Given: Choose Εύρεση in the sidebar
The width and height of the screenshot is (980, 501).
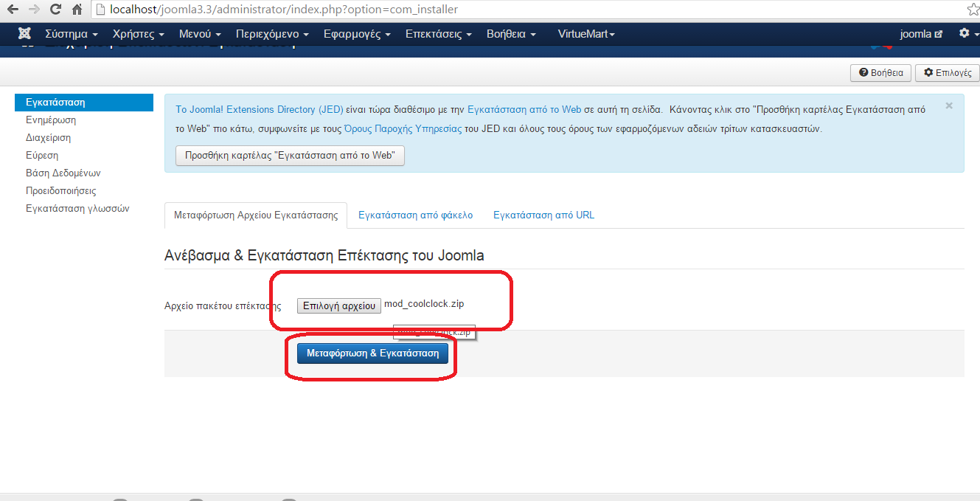Looking at the screenshot, I should click(x=42, y=156).
